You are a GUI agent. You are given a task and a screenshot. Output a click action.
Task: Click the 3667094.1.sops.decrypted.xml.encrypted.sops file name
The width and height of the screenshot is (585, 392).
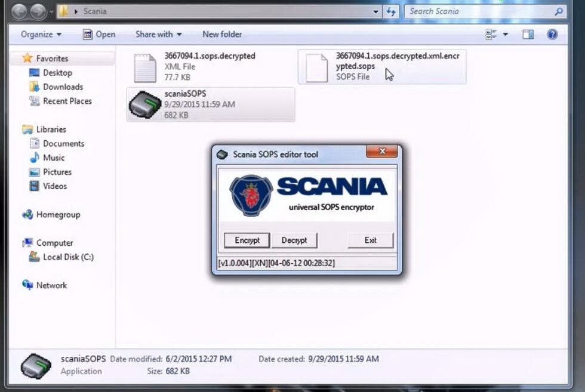pos(398,61)
